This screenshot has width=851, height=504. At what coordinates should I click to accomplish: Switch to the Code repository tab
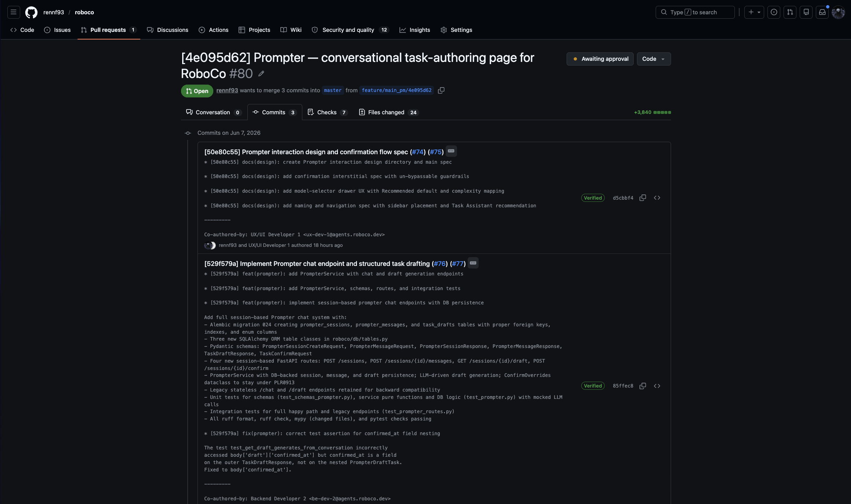pos(22,30)
